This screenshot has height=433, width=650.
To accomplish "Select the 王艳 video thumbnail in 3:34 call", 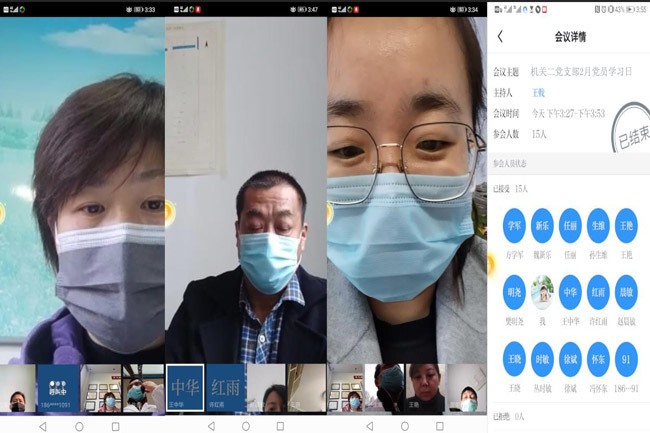I will [x=426, y=388].
